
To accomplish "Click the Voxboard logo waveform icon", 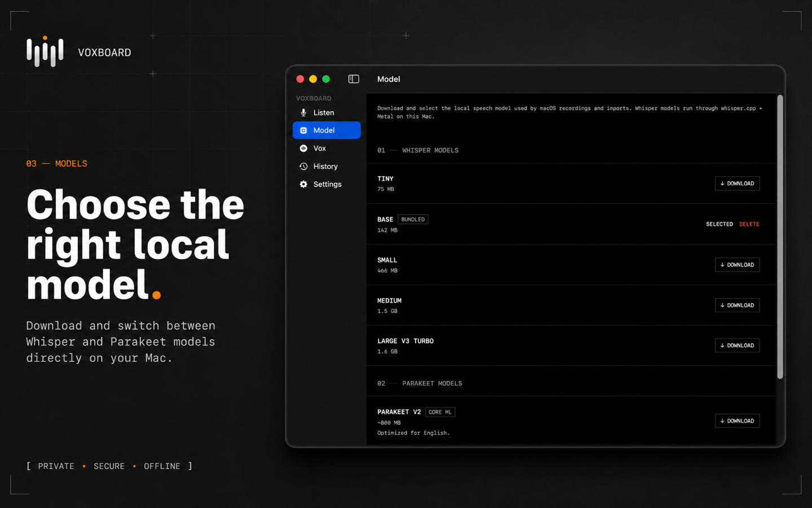I will pos(45,51).
